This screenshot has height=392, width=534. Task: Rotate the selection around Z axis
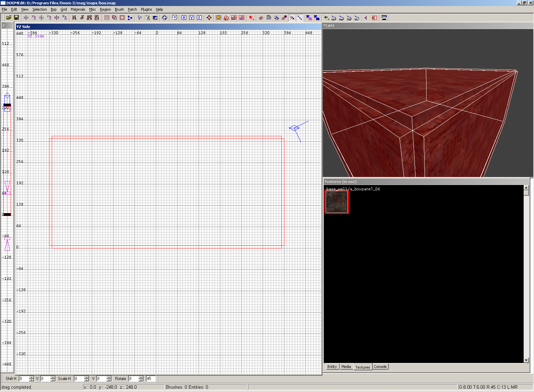point(64,18)
